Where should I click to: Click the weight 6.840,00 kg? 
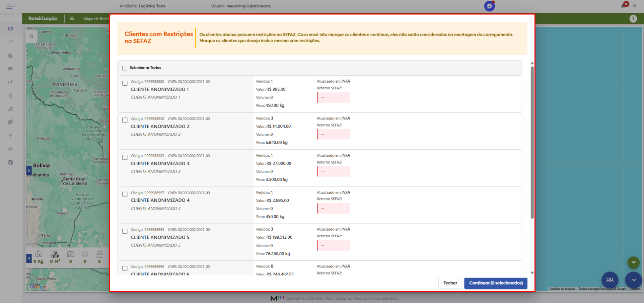point(276,143)
